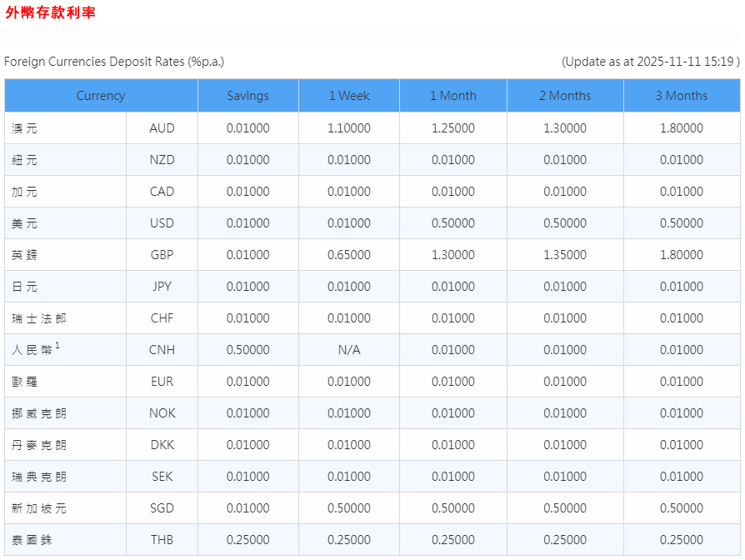Click AUD 3 Months rate 1.80000
The width and height of the screenshot is (745, 560).
[681, 128]
